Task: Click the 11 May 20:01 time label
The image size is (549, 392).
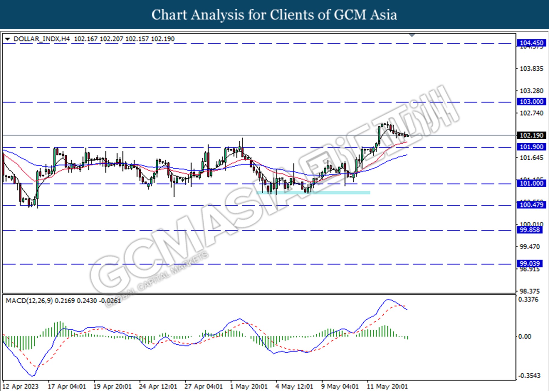Action: [388, 387]
